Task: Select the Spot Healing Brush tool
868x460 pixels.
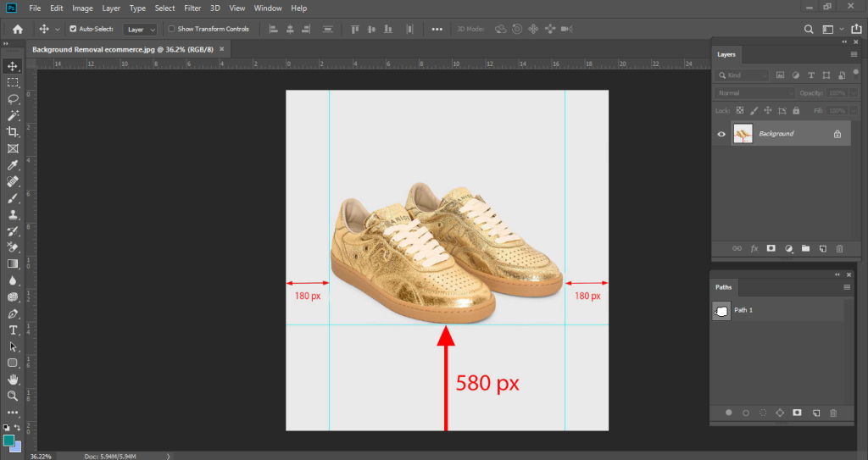Action: (x=13, y=181)
